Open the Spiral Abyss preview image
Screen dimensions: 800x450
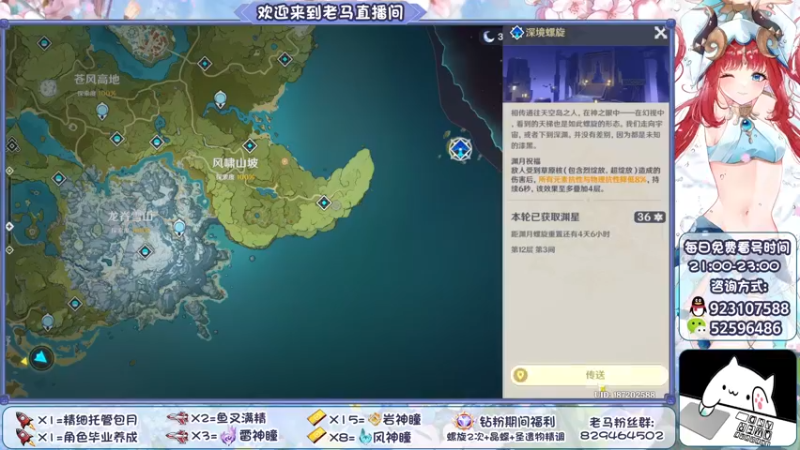pyautogui.click(x=586, y=74)
